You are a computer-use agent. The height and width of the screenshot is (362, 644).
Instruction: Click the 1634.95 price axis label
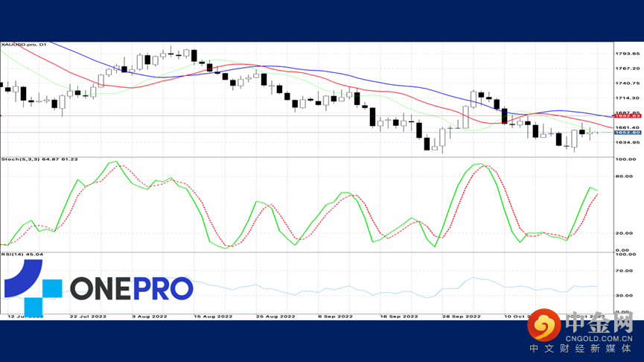[x=627, y=142]
